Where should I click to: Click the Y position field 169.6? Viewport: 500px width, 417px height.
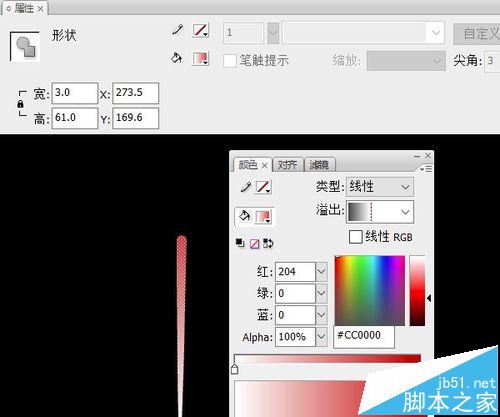click(x=136, y=118)
